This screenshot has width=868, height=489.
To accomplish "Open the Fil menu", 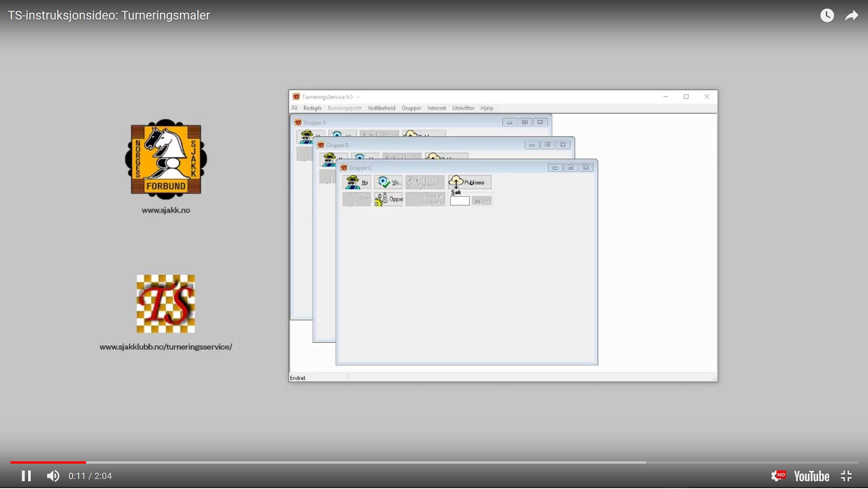I will click(x=294, y=108).
